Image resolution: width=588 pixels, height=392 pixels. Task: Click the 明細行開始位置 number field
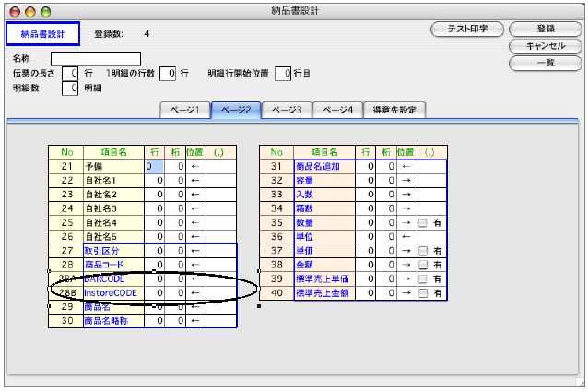[286, 74]
